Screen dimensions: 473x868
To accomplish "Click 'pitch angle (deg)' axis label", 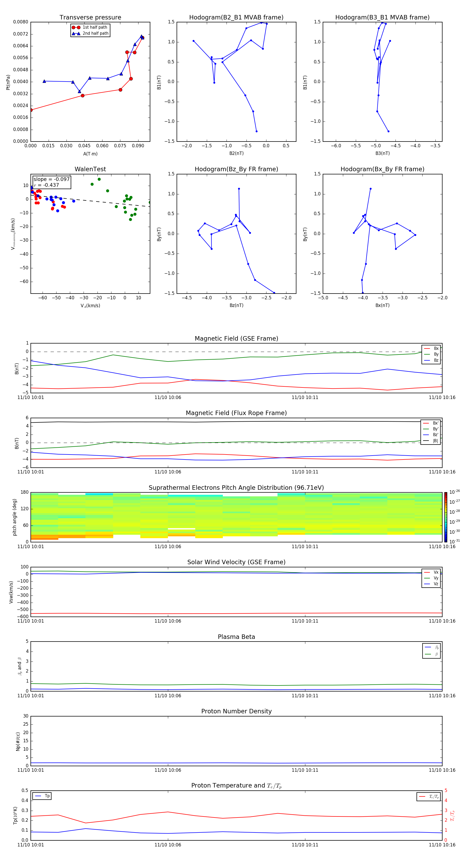I will pyautogui.click(x=14, y=517).
